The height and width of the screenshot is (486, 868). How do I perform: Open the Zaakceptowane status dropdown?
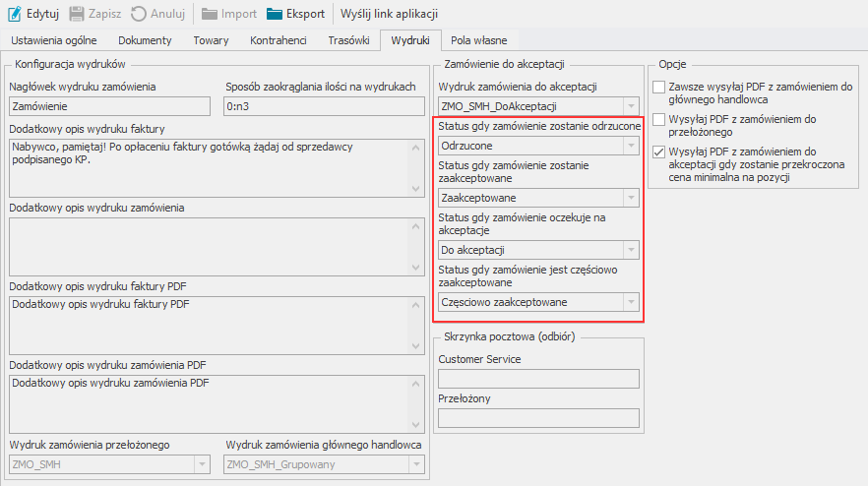coord(630,197)
